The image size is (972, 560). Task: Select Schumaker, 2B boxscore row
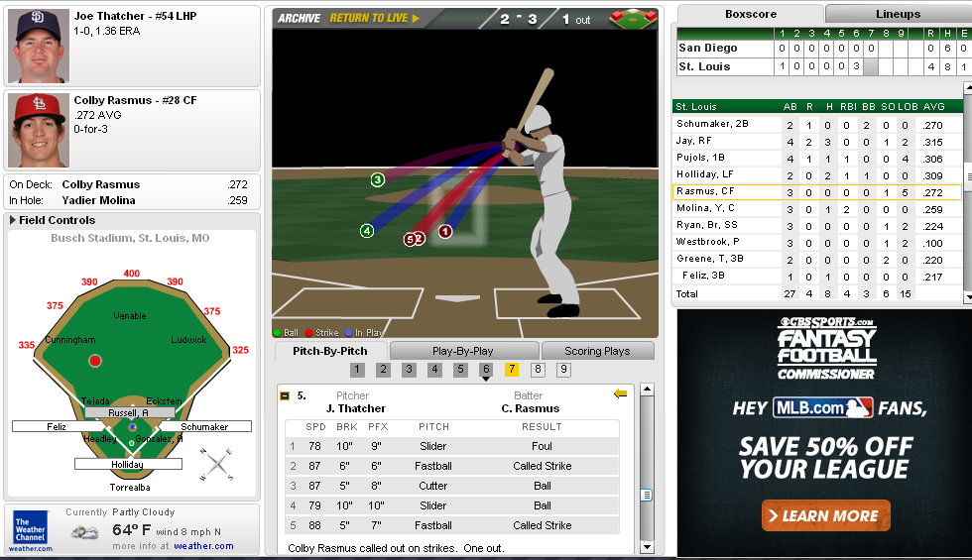coord(817,125)
